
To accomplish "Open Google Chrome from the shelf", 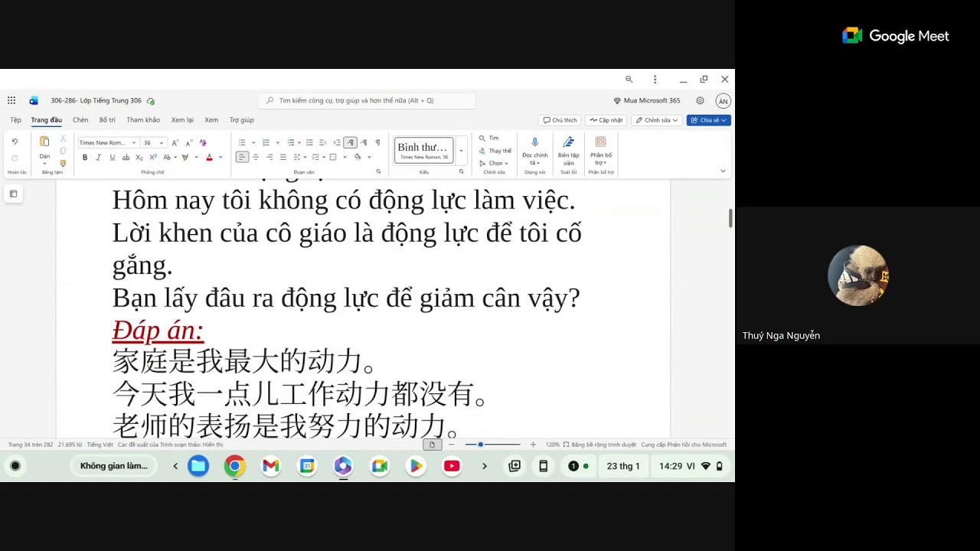I will coord(234,466).
